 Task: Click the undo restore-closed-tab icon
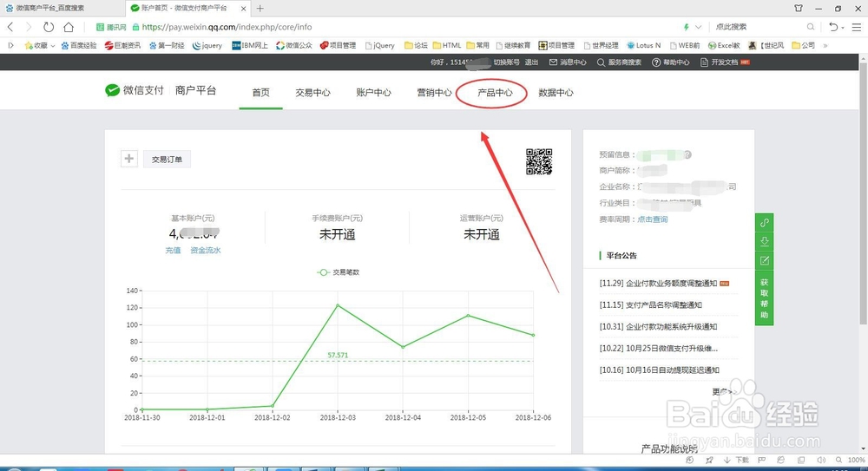coord(833,27)
